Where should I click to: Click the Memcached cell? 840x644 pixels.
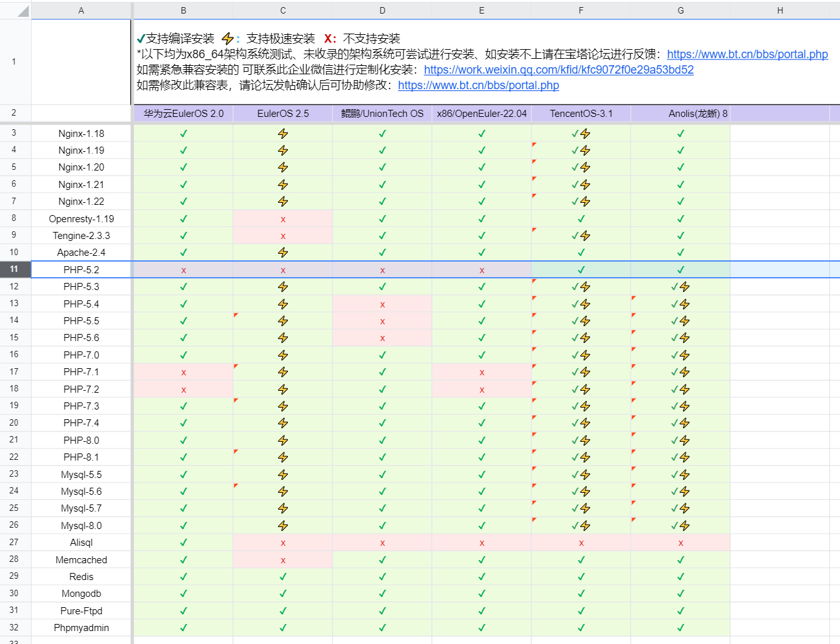click(x=81, y=560)
